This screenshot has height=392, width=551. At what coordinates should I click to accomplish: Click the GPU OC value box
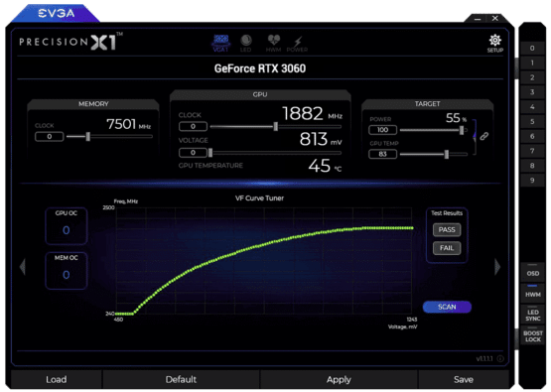click(x=67, y=226)
